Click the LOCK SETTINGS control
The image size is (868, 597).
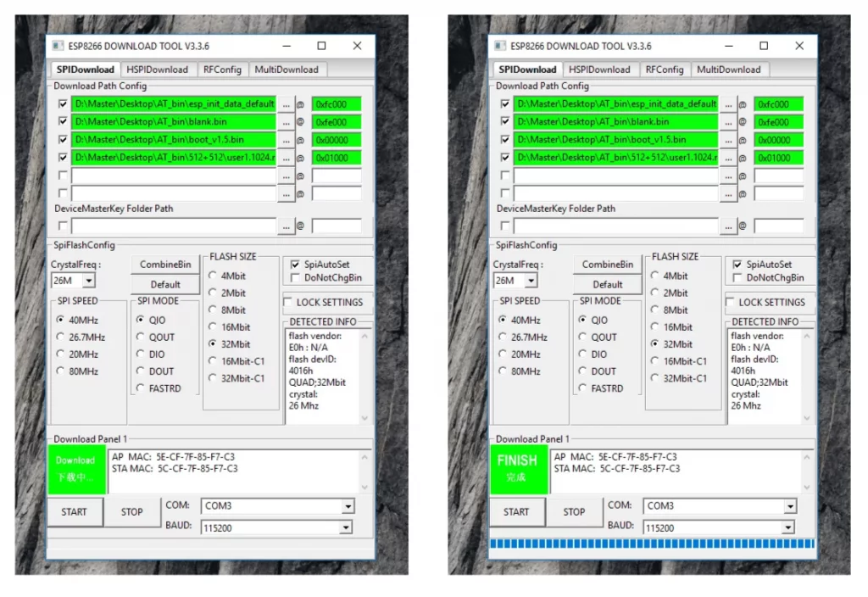pyautogui.click(x=327, y=302)
